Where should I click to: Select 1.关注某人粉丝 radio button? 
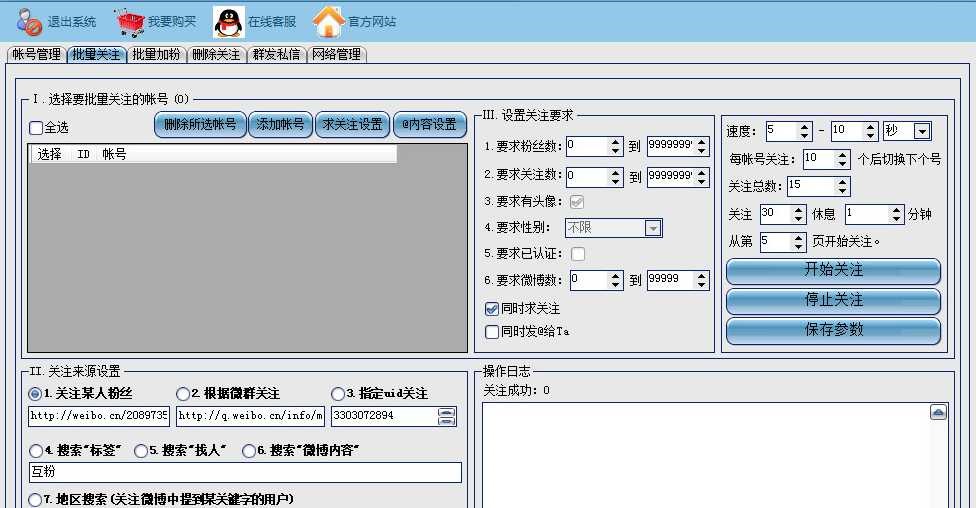[35, 394]
